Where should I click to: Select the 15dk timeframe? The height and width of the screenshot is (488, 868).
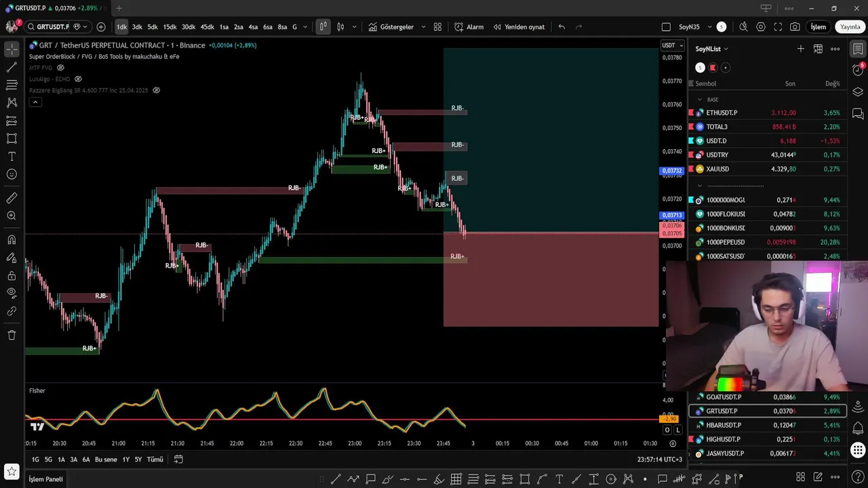170,27
